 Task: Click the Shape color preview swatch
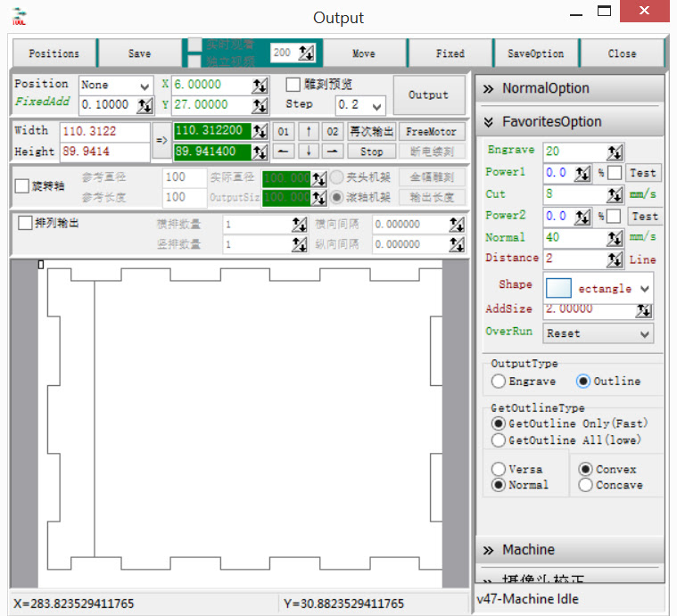coord(558,288)
